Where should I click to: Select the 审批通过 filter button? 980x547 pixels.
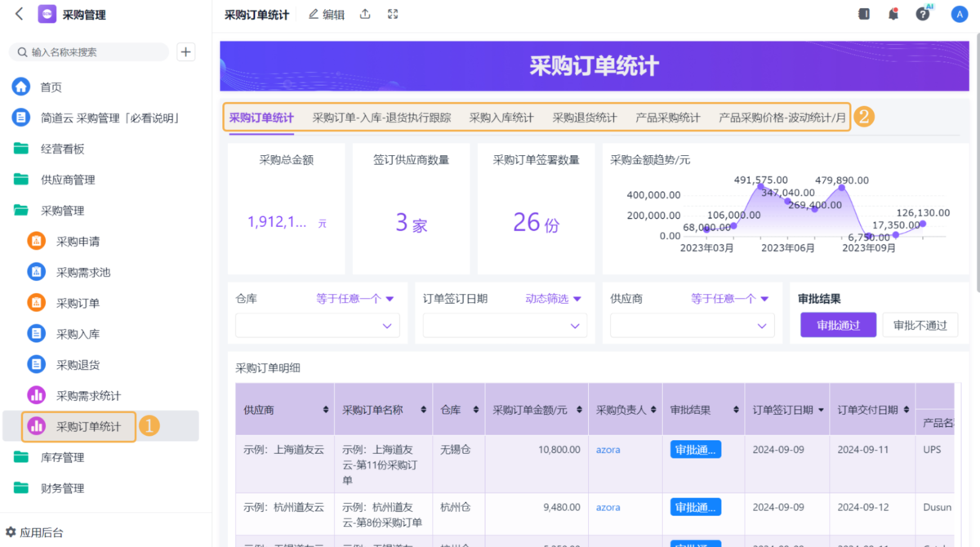[x=838, y=325]
